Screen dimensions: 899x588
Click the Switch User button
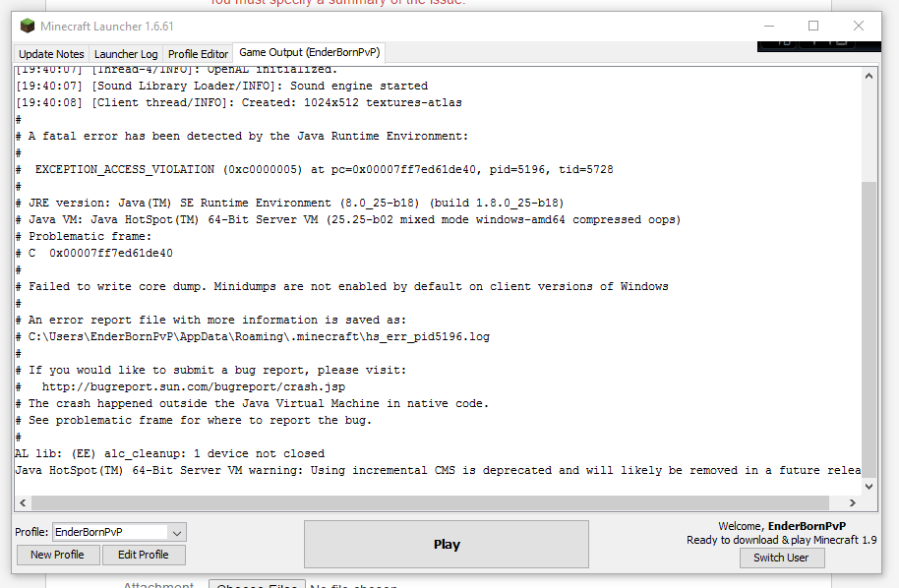(782, 558)
